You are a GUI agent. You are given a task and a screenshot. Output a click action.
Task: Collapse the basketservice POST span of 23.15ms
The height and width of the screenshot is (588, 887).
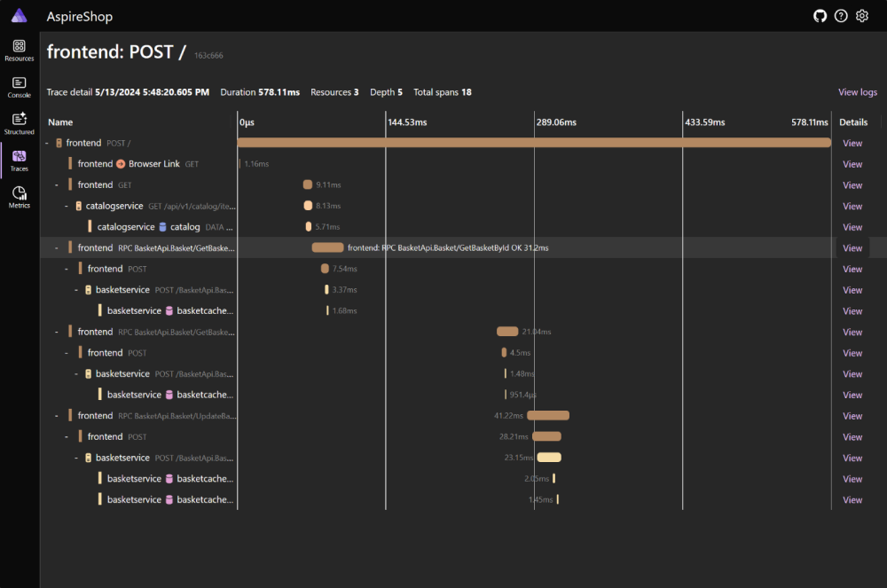pos(76,458)
